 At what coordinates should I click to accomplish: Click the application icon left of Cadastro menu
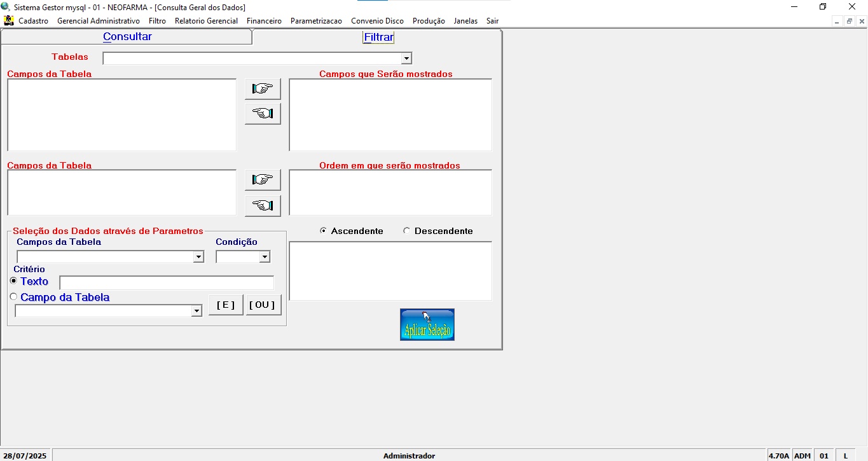pyautogui.click(x=8, y=20)
